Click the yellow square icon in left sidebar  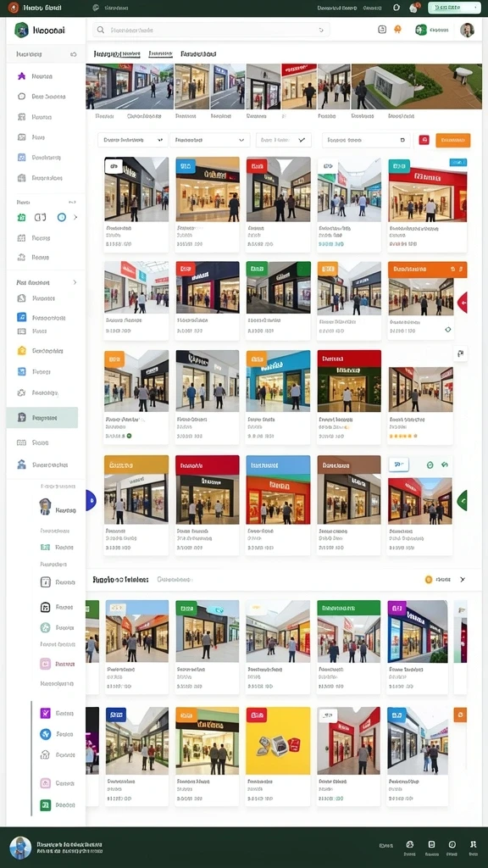tap(21, 350)
